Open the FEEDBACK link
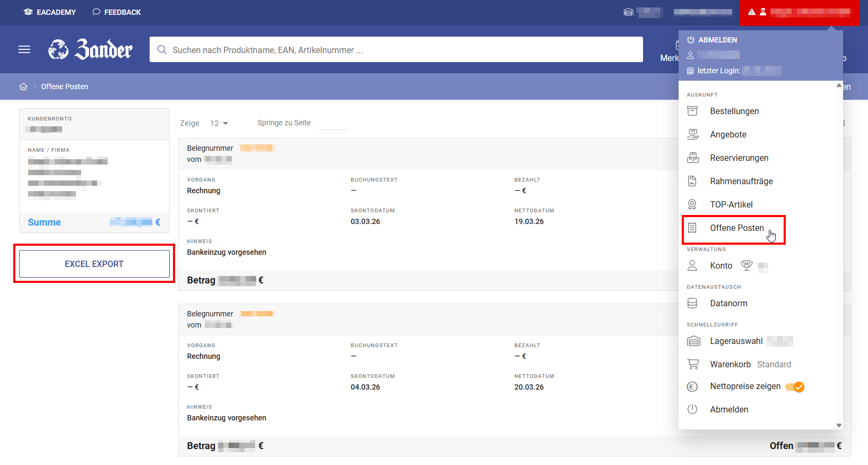Image resolution: width=868 pixels, height=465 pixels. (x=117, y=12)
